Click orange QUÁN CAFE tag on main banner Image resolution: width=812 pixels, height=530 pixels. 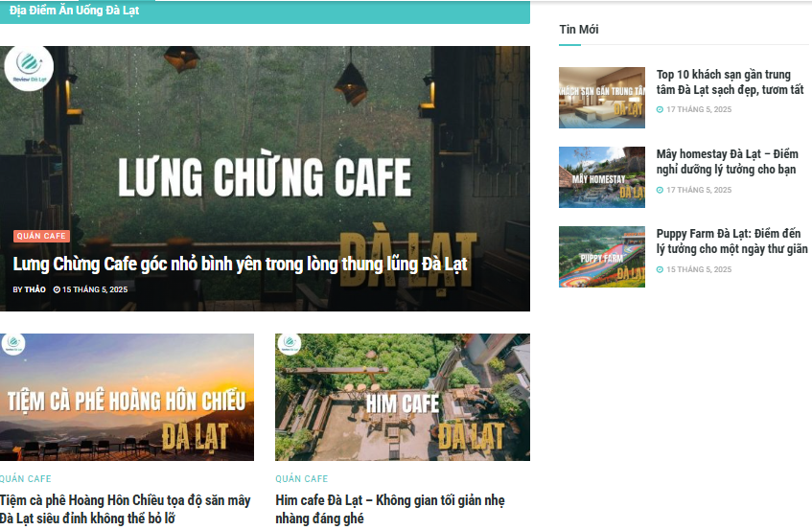(x=41, y=236)
